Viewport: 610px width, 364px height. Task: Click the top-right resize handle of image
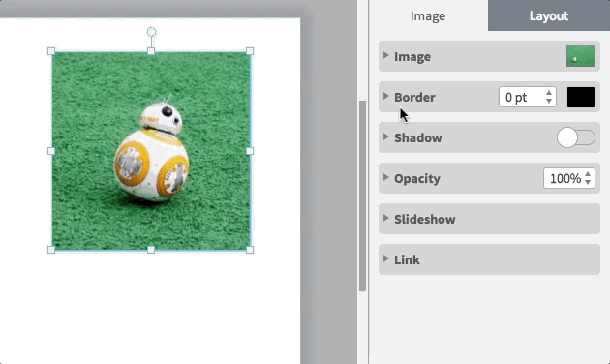pos(250,51)
